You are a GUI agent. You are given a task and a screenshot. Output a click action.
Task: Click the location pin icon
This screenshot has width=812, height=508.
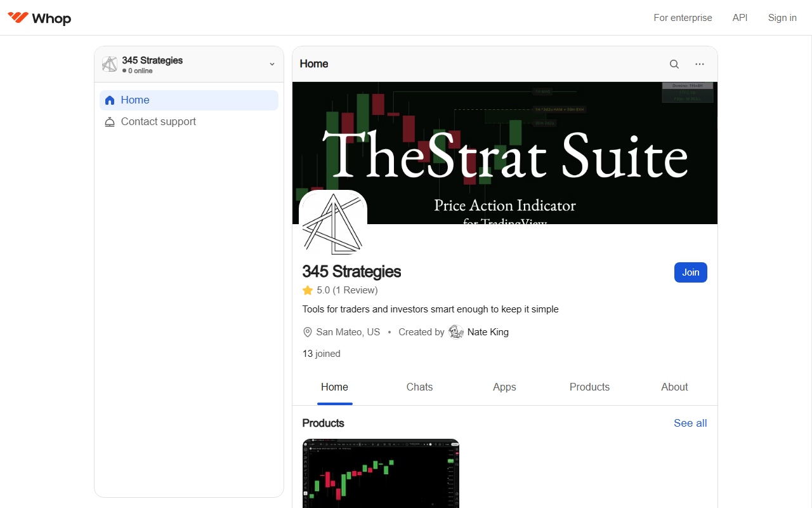point(308,332)
